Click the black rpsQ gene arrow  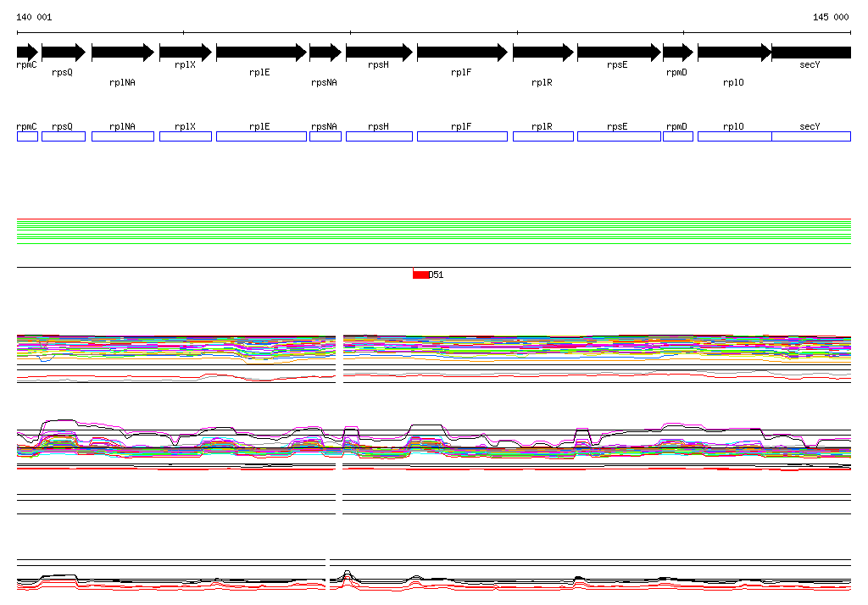pyautogui.click(x=64, y=53)
